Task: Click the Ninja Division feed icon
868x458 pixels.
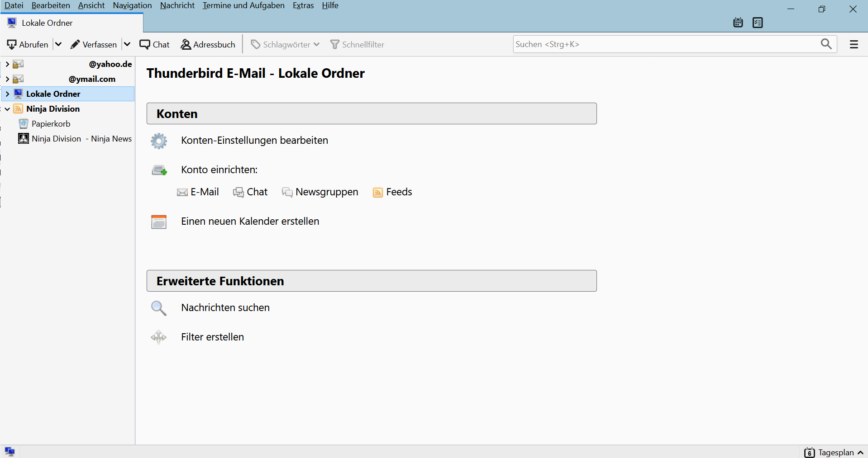Action: click(x=18, y=109)
